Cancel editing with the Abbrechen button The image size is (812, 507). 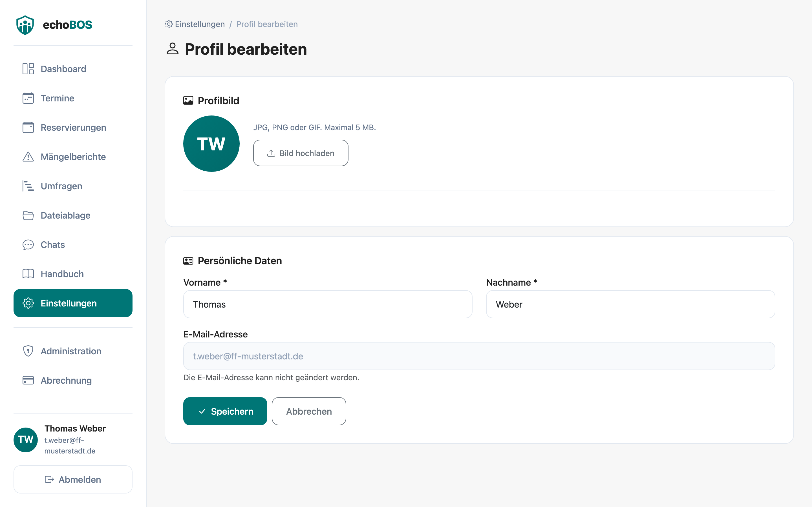click(309, 411)
